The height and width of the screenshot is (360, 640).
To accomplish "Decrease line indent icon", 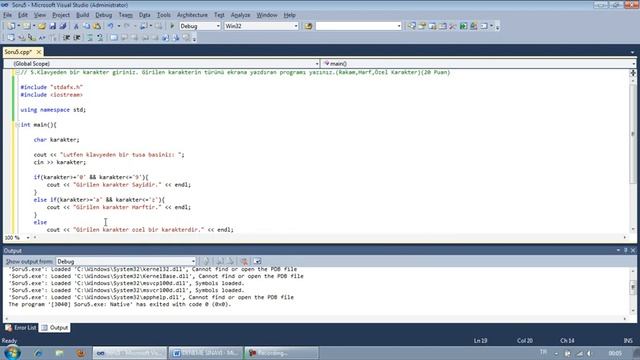I will [x=67, y=38].
